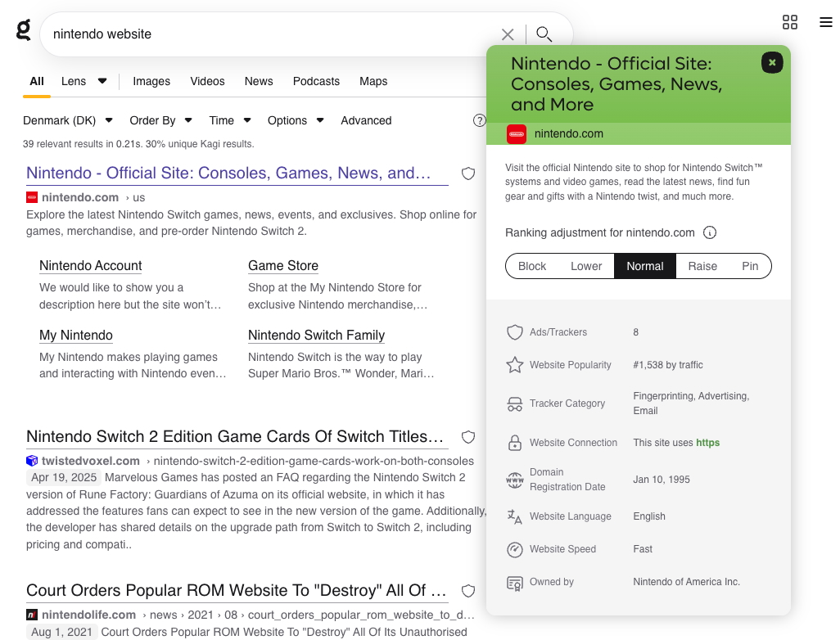Click the twistedvoxel.com favicon
The image size is (840, 640).
coord(31,461)
